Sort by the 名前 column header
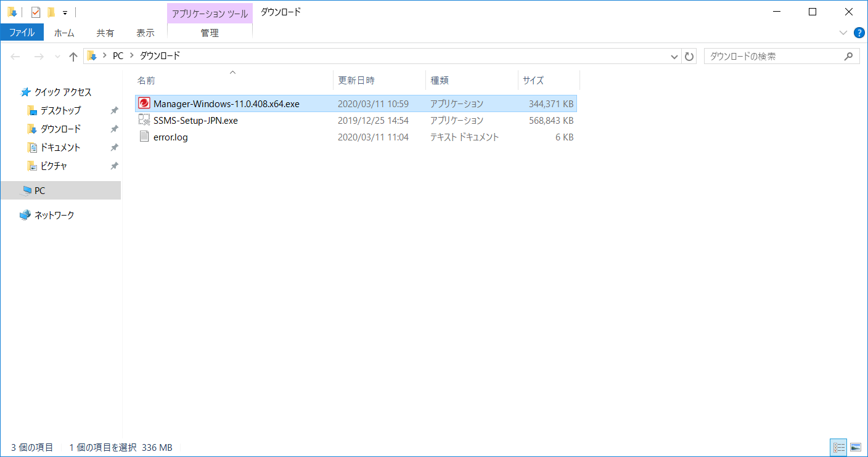 click(x=234, y=81)
